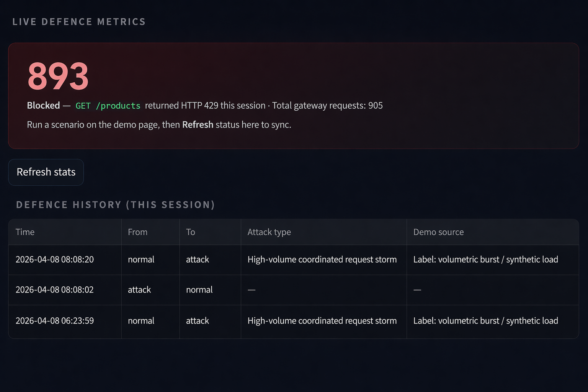Click attack type in the first history row
Image resolution: width=588 pixels, height=392 pixels.
[x=322, y=260]
